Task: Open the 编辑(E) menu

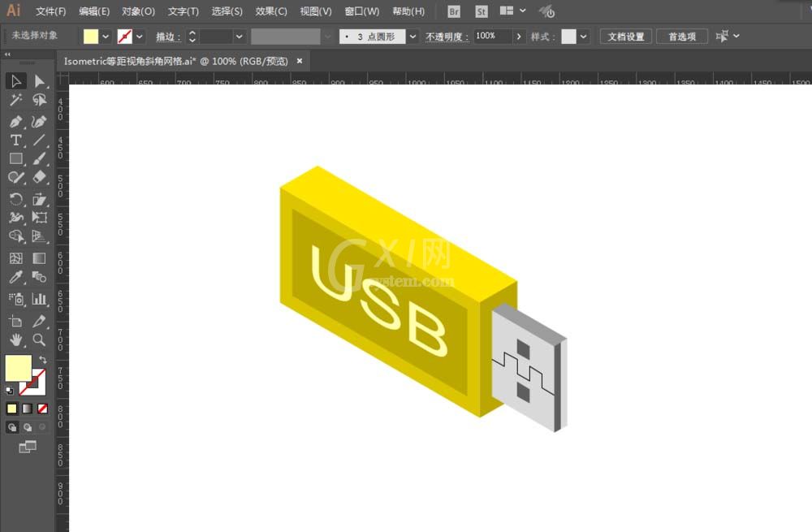Action: 94,11
